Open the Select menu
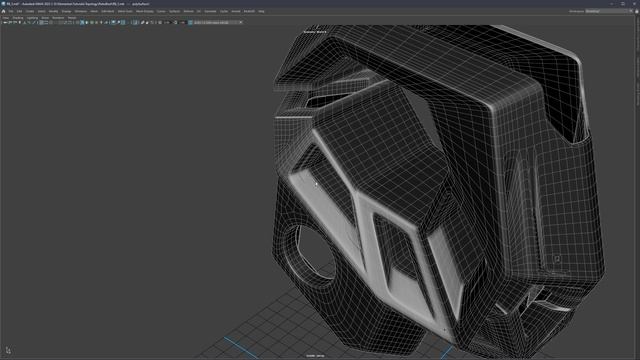 tap(41, 11)
